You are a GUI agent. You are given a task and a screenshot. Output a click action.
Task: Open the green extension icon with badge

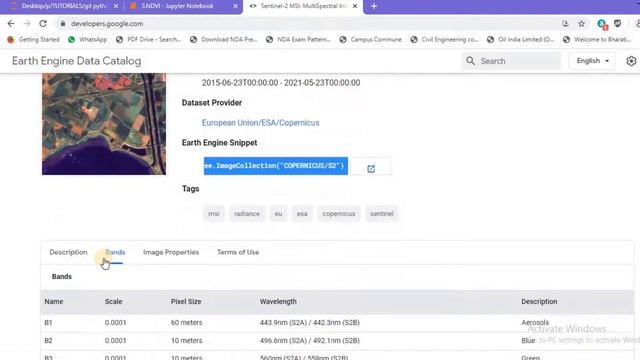(x=602, y=24)
